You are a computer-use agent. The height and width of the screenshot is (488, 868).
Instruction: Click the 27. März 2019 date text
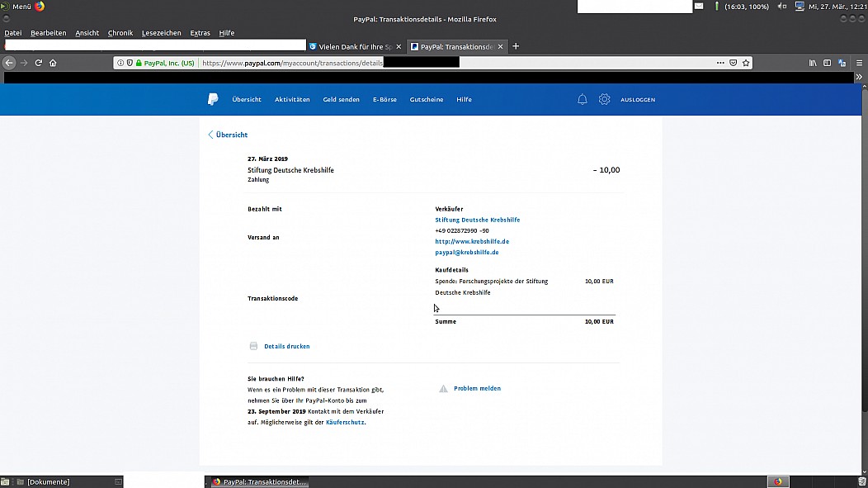(267, 159)
